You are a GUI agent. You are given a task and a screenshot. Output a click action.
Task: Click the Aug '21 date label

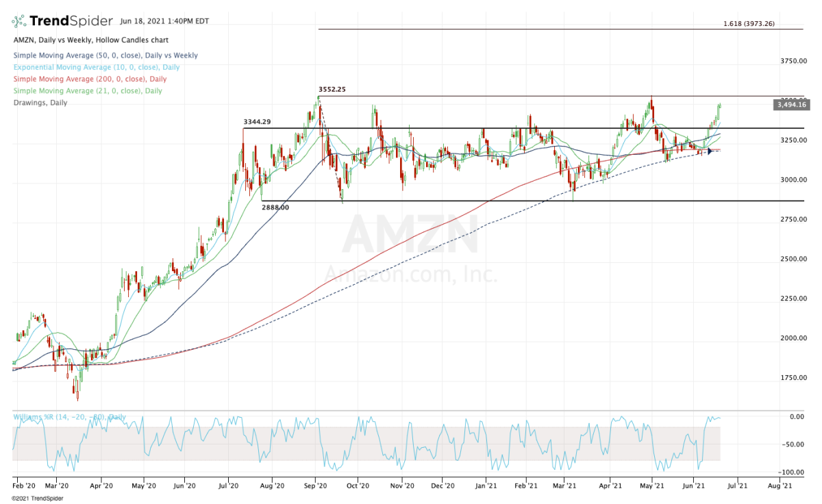780,486
